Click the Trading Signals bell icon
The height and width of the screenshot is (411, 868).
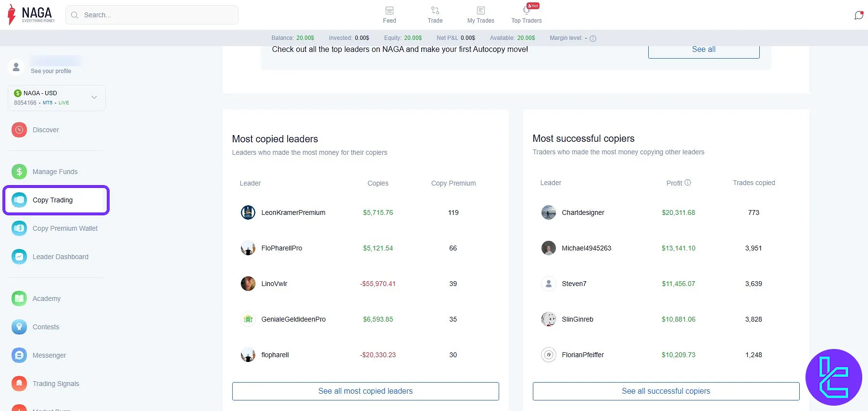click(19, 384)
